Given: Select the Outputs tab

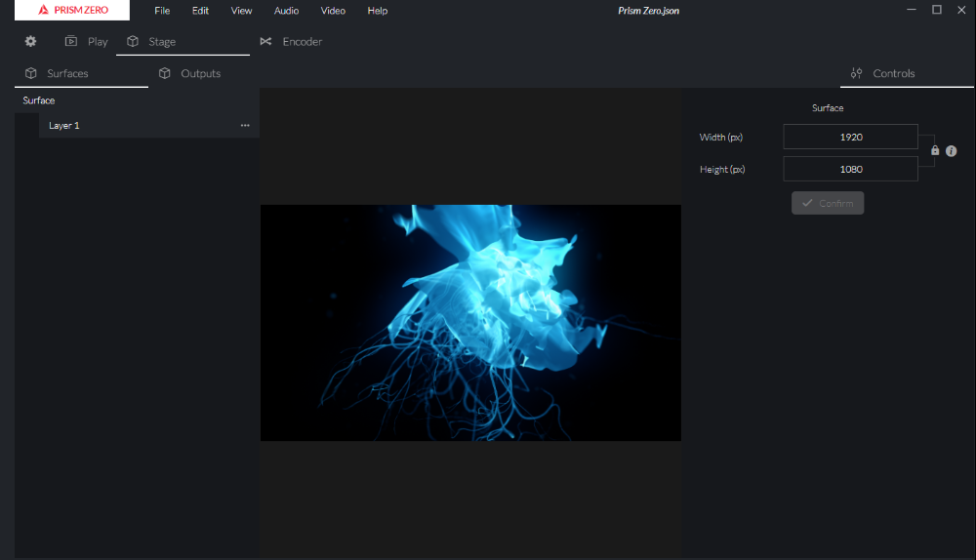Looking at the screenshot, I should 190,74.
